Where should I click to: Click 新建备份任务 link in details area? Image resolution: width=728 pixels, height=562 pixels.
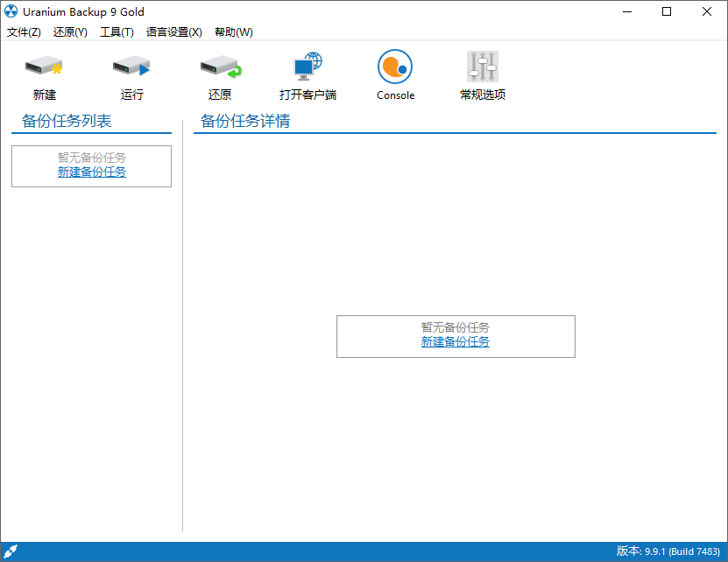tap(456, 342)
